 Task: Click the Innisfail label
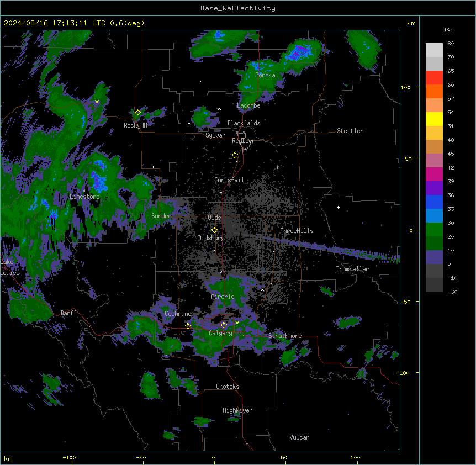click(229, 180)
